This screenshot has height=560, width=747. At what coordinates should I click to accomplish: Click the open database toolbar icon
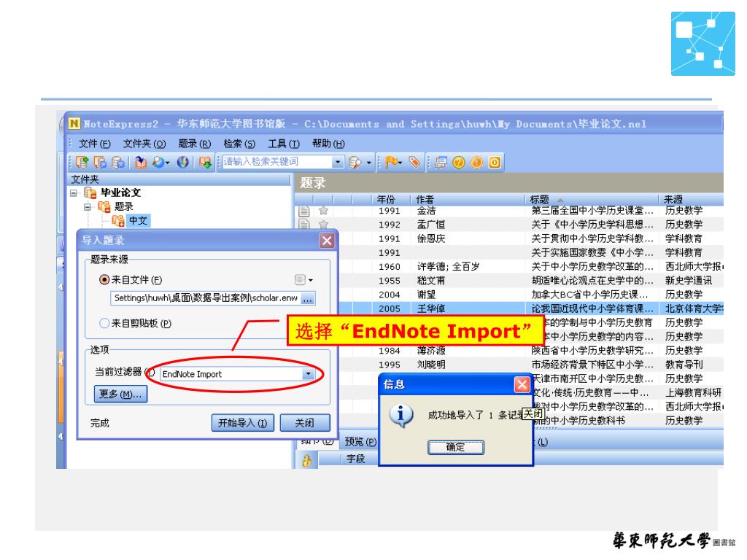(100, 163)
